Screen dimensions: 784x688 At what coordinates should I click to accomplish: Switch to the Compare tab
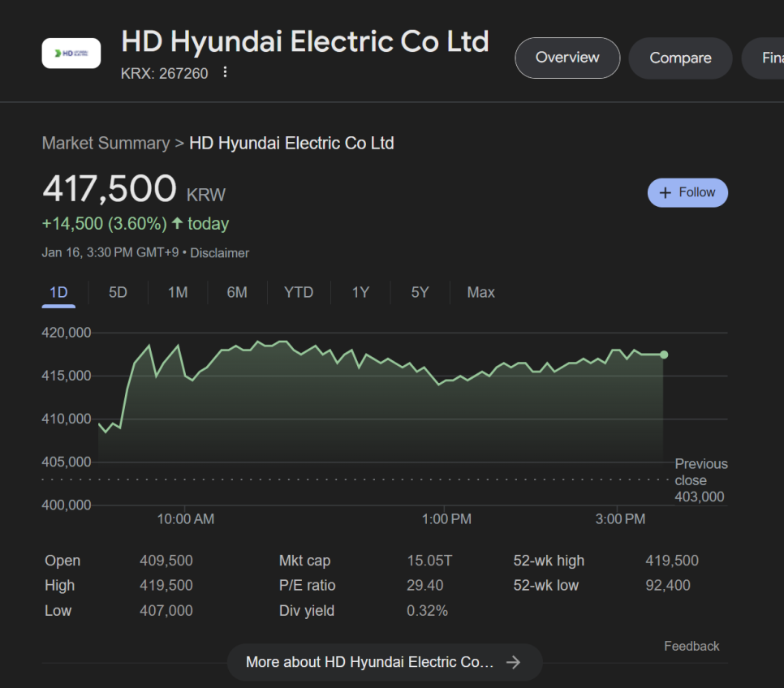680,58
